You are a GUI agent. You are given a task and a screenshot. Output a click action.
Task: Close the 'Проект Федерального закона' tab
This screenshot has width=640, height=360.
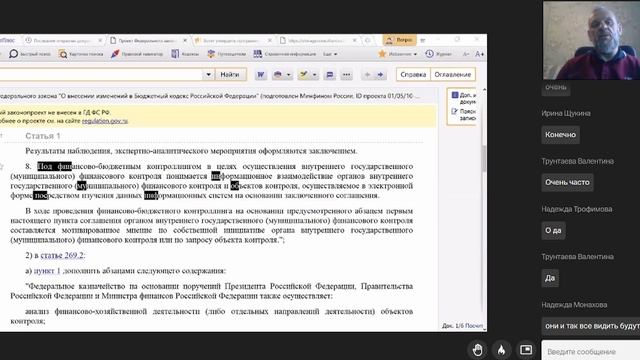click(x=184, y=40)
